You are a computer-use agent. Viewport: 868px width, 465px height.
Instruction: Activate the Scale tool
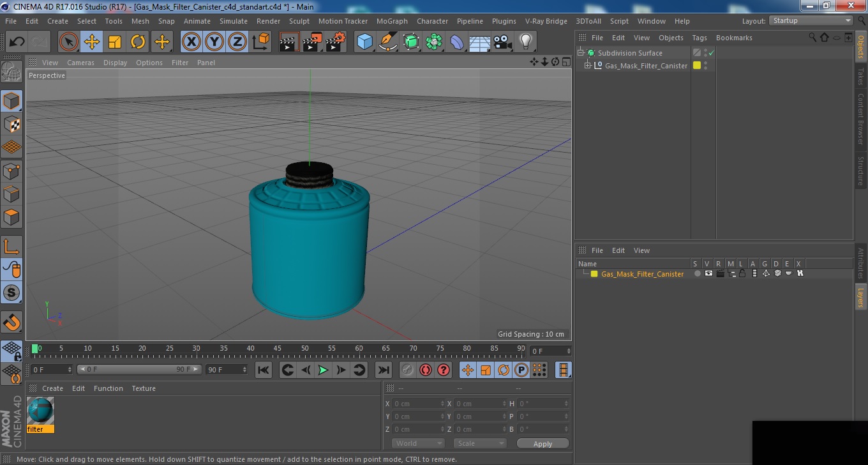point(115,42)
